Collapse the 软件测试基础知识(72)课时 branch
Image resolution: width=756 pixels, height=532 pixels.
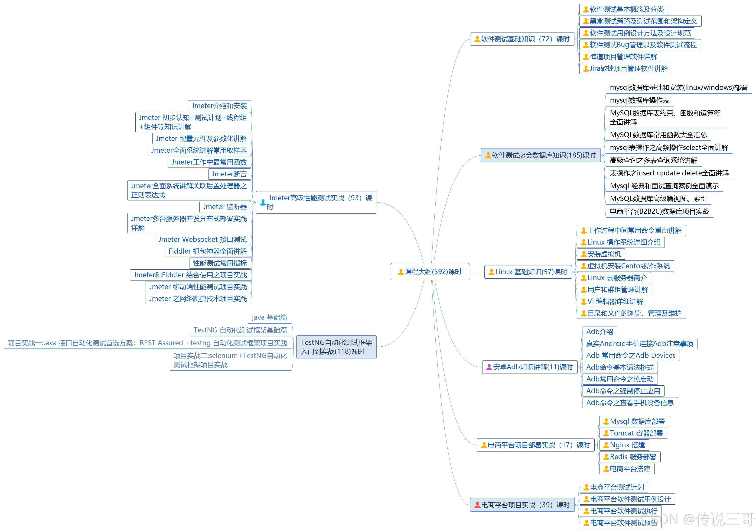pos(576,39)
